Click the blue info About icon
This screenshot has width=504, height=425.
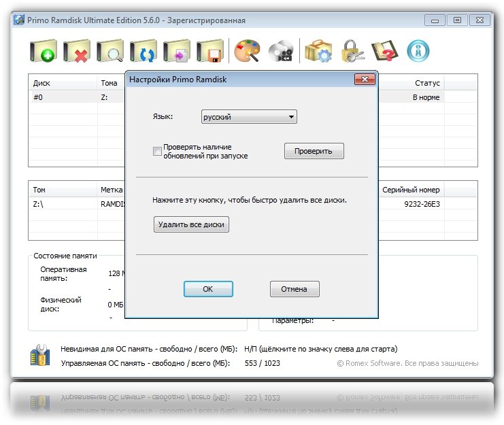pos(418,52)
